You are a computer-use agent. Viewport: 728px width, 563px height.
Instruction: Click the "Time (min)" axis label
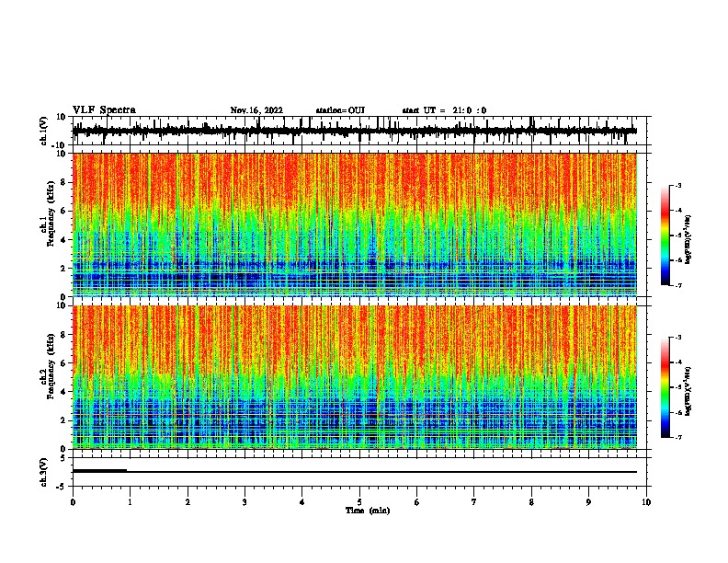pyautogui.click(x=368, y=511)
